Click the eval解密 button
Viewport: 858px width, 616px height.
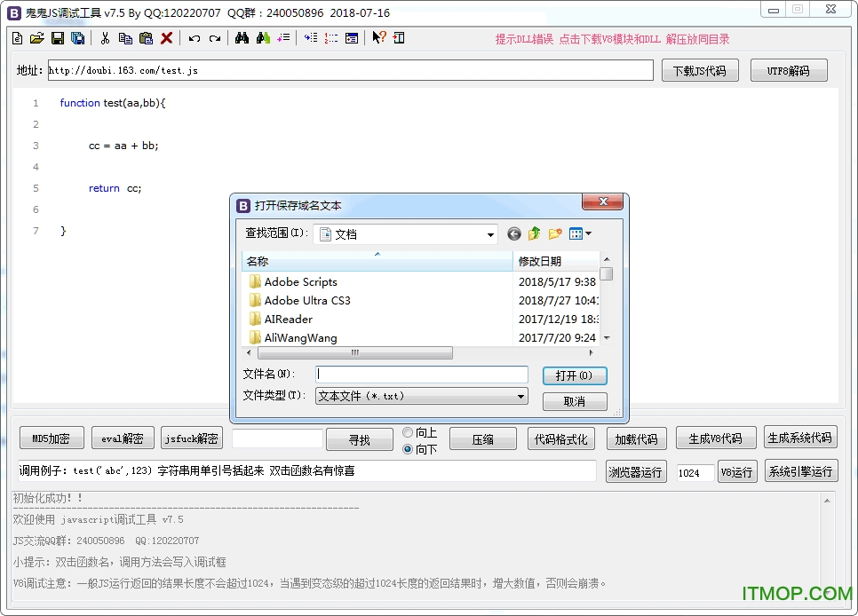[x=123, y=438]
